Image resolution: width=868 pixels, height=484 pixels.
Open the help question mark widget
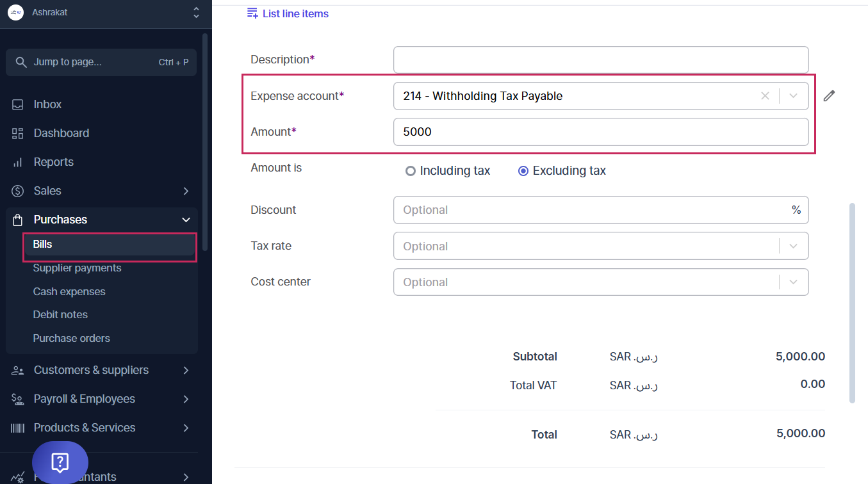click(x=60, y=462)
